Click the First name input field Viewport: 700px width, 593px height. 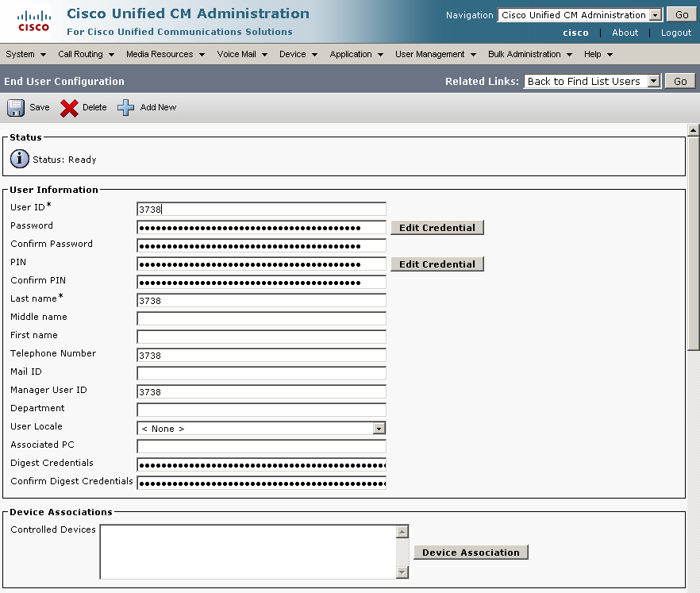(261, 337)
